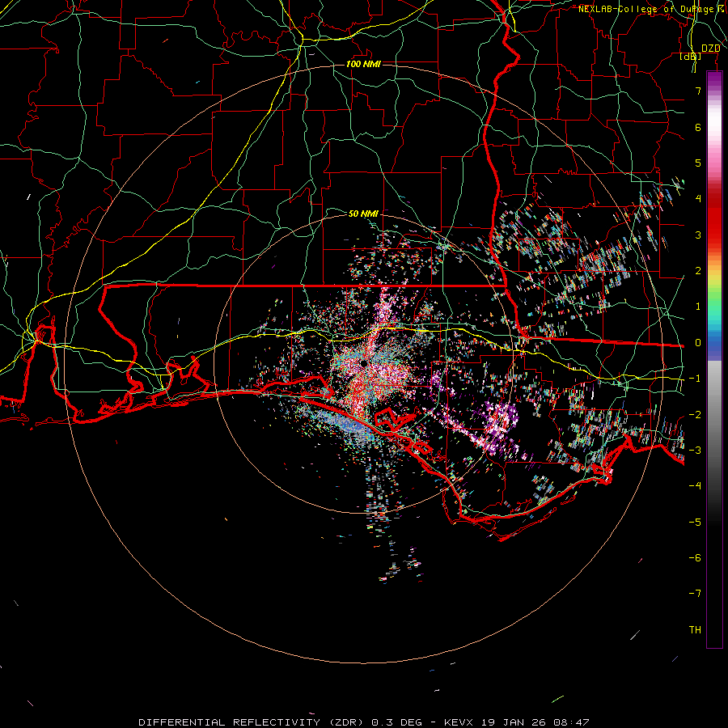This screenshot has height=728, width=728.
Task: Click the gray band near -2 dB on the color bar
Action: (x=714, y=415)
